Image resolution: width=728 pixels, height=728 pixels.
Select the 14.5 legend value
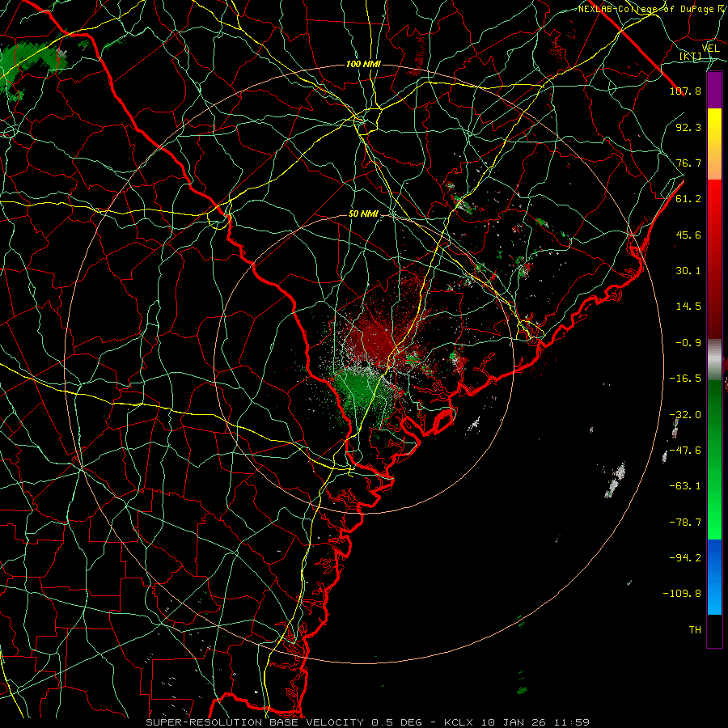688,307
